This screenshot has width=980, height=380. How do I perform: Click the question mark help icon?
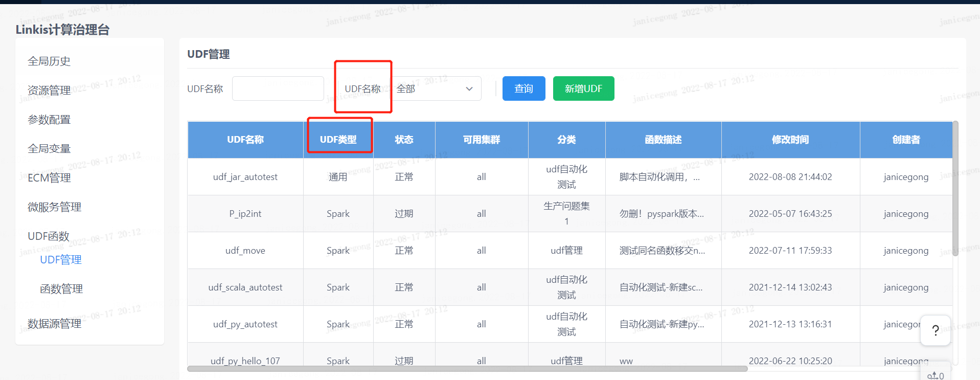pos(935,330)
